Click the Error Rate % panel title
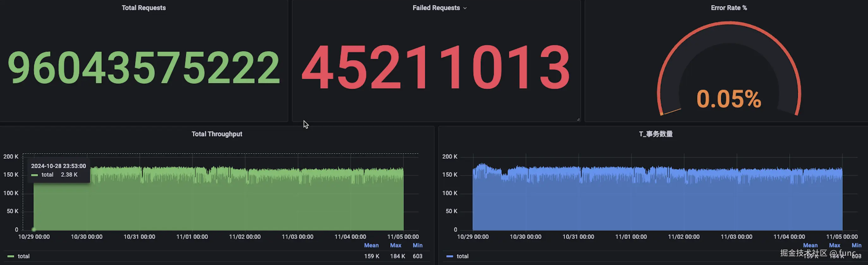The width and height of the screenshot is (868, 265). pos(729,8)
